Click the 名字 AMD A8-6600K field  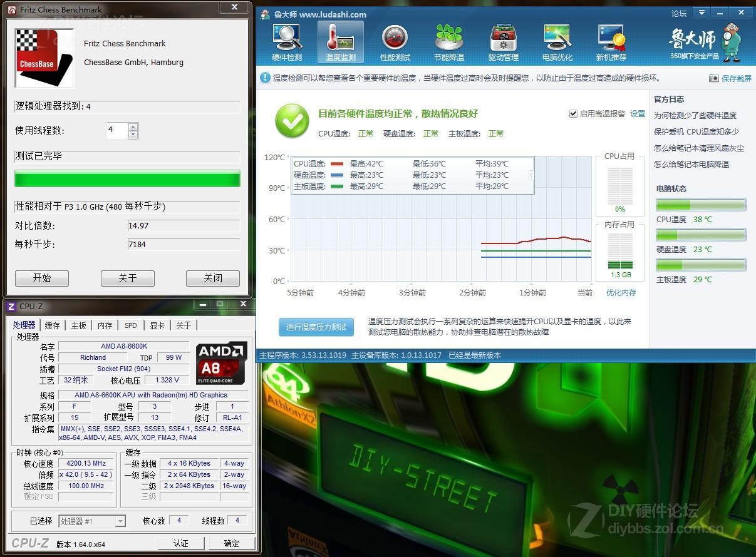(x=124, y=346)
